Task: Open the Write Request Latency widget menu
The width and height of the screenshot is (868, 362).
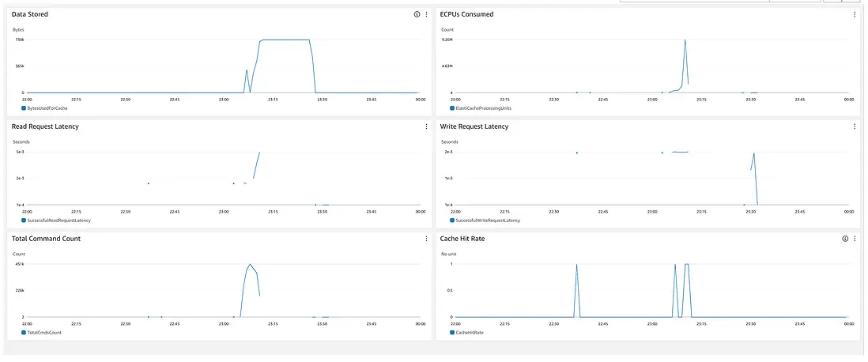Action: point(855,126)
